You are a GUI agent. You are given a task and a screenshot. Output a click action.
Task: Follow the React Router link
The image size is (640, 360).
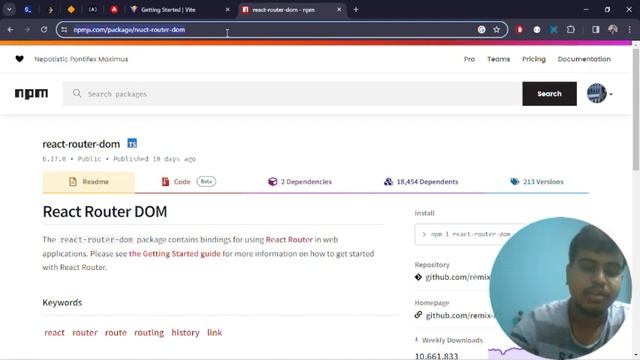pyautogui.click(x=289, y=240)
